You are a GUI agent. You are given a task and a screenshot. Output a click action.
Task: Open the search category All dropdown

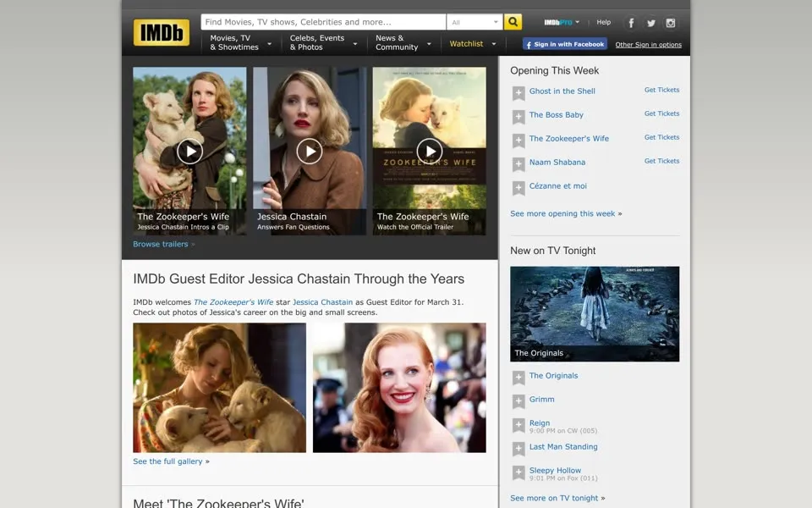(x=475, y=22)
